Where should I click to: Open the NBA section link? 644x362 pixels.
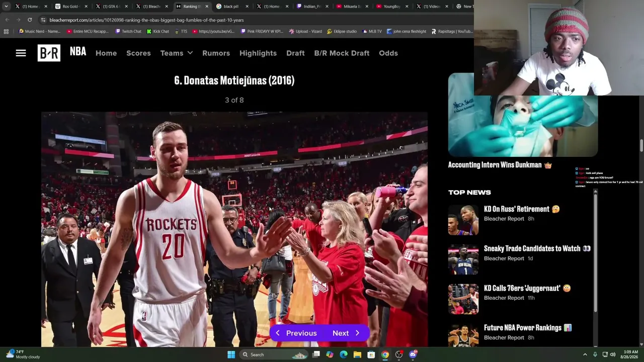point(78,52)
